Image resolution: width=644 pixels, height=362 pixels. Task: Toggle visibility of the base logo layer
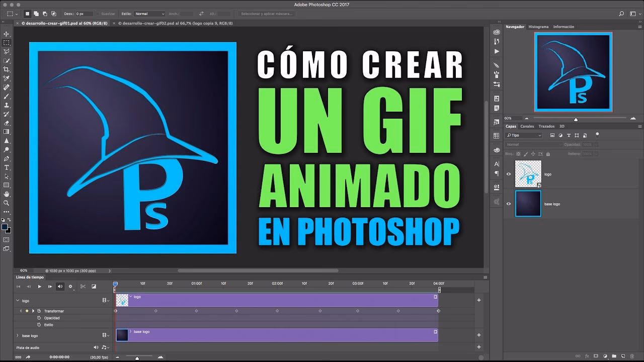[x=508, y=204]
